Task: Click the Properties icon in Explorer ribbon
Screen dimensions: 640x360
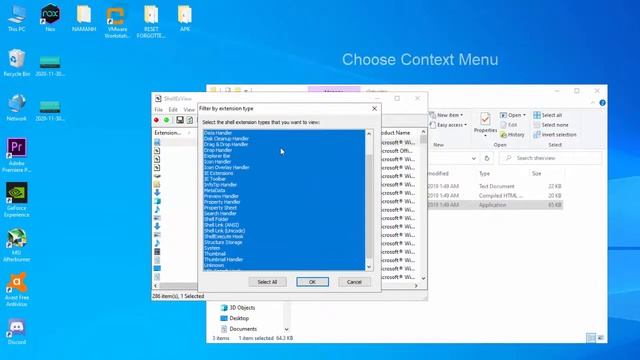Action: [x=485, y=124]
